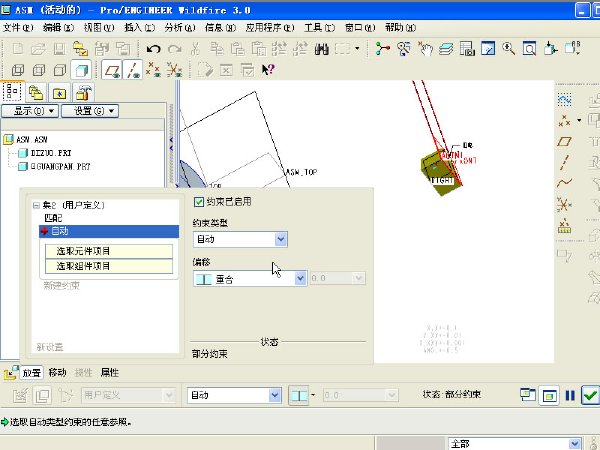The width and height of the screenshot is (600, 450).
Task: Click the datum curve tool icon
Action: pos(564,183)
